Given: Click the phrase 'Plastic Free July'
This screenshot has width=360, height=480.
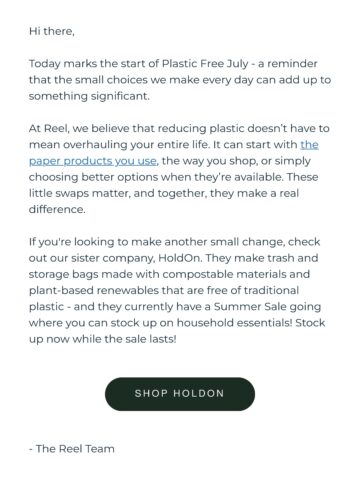Looking at the screenshot, I should (205, 63).
